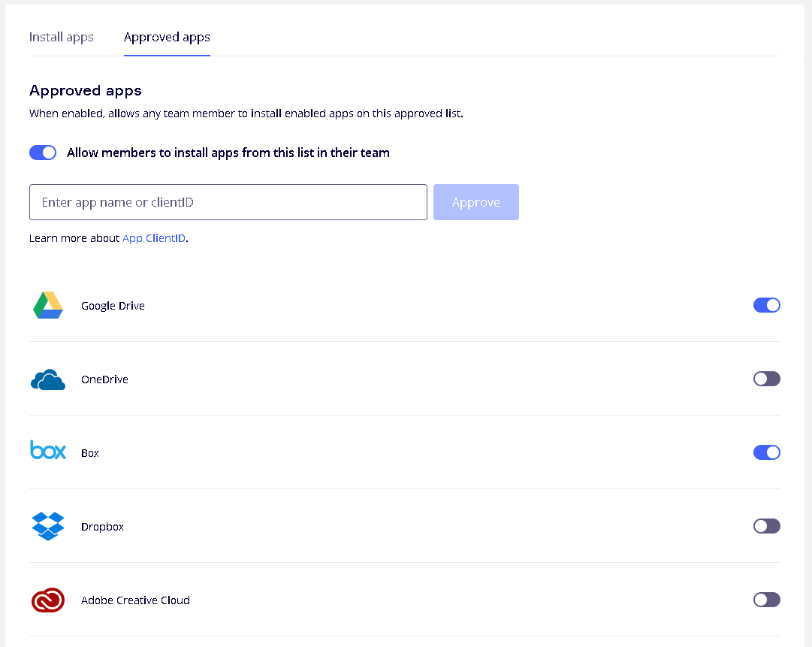Screen dimensions: 812x647
Task: Disable the Google Drive toggle
Action: click(766, 305)
